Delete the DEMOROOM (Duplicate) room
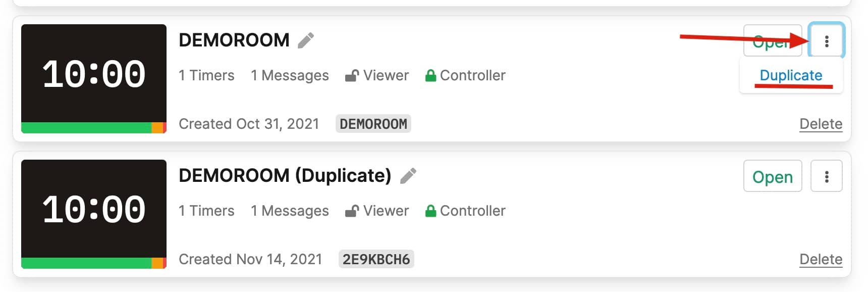The width and height of the screenshot is (868, 292). pos(821,259)
